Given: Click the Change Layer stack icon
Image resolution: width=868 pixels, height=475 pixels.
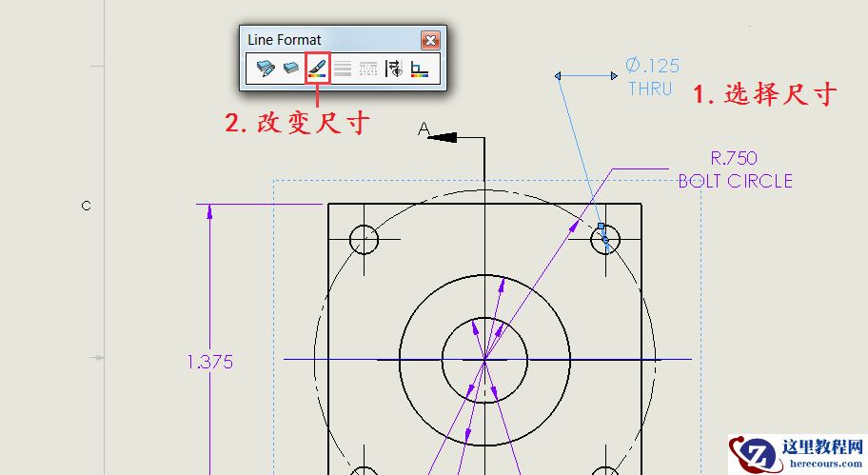Looking at the screenshot, I should (x=291, y=69).
